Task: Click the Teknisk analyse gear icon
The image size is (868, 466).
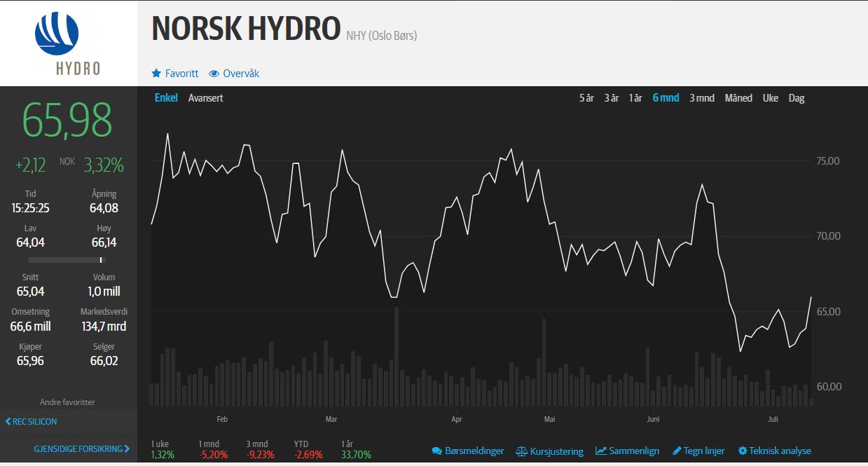Action: (743, 451)
